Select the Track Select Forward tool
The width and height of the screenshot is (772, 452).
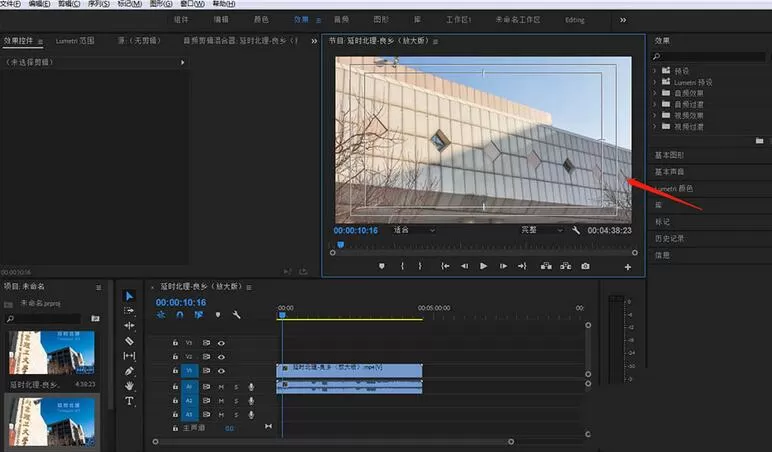(129, 311)
